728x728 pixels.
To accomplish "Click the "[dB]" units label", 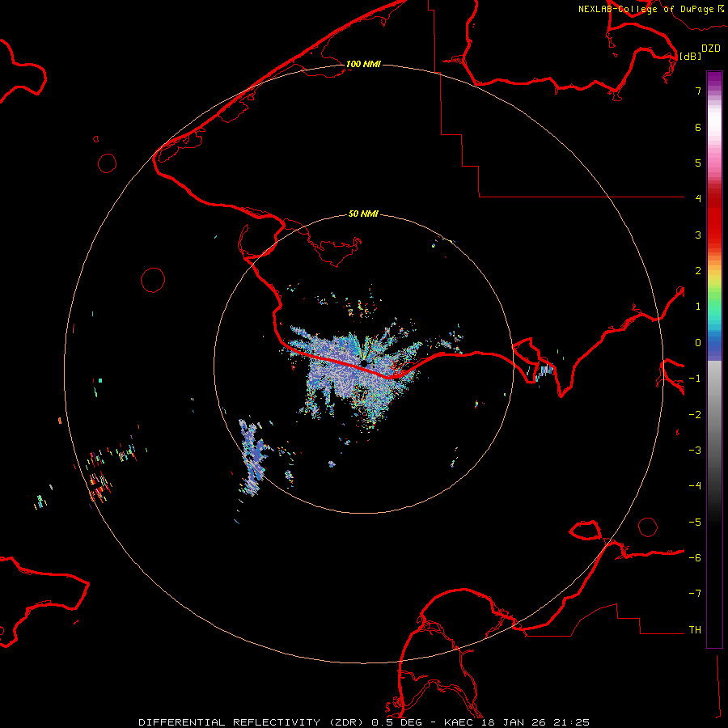I will (690, 56).
